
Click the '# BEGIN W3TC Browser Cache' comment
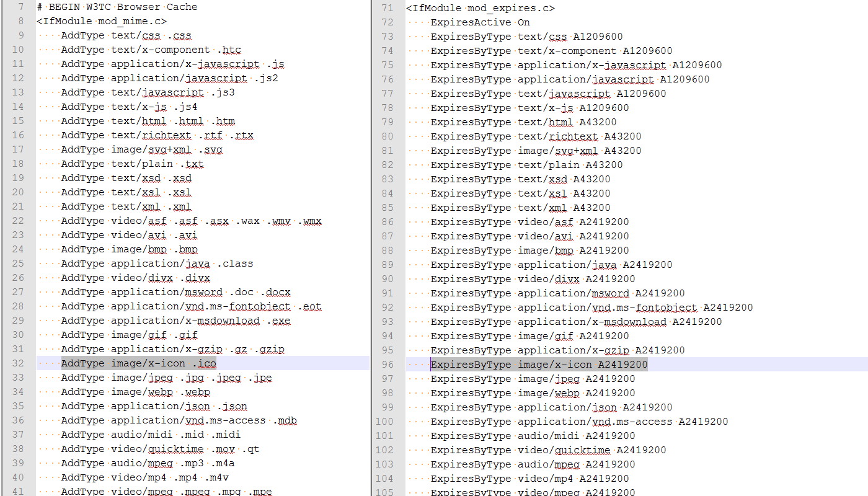coord(117,7)
